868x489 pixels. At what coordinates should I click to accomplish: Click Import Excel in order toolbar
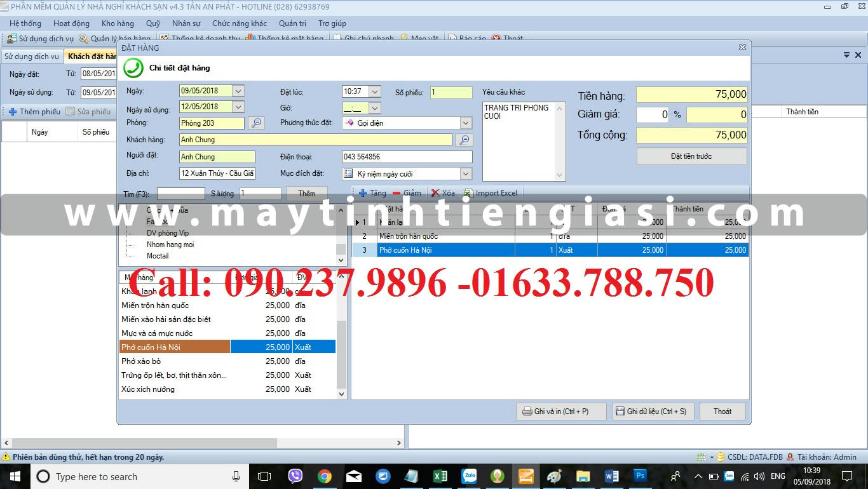(x=491, y=193)
